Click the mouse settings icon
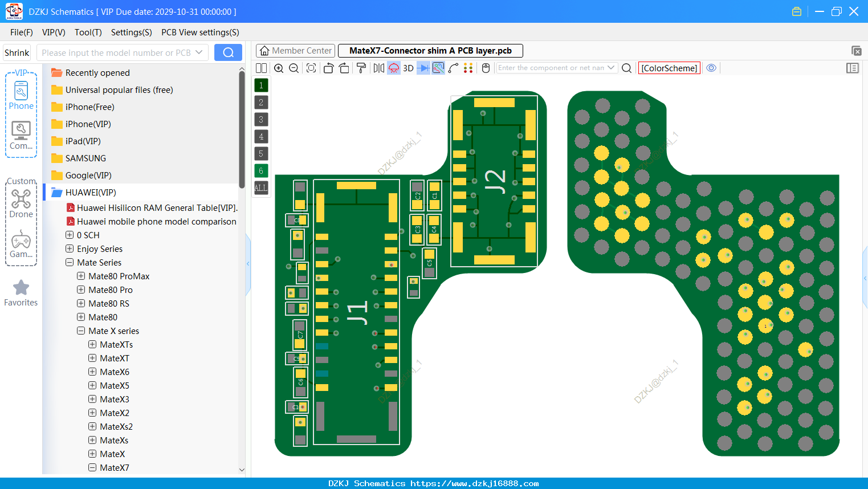 click(x=486, y=68)
